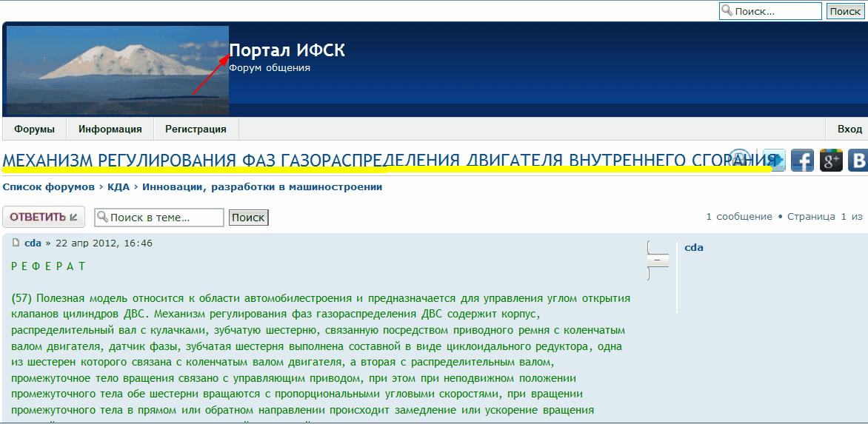This screenshot has height=424, width=868.
Task: Click the Elbrus mountain logo image
Action: coord(118,70)
